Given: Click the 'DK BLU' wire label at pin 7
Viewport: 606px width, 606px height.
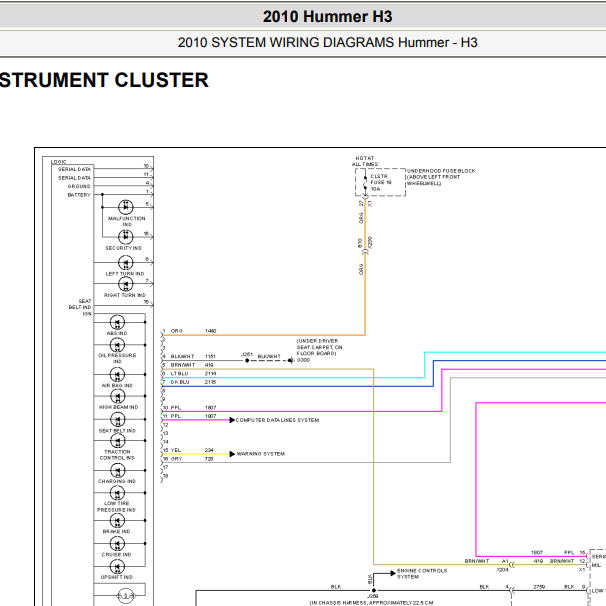Looking at the screenshot, I should (180, 382).
